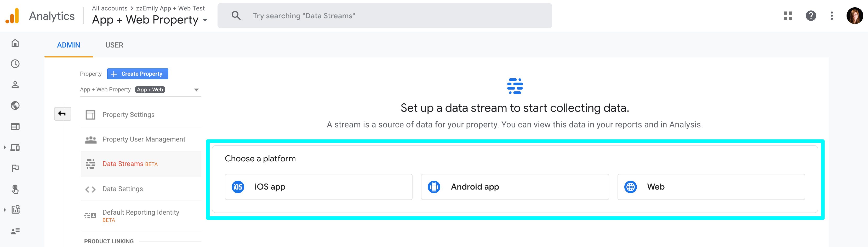This screenshot has width=868, height=247.
Task: Click the Create Property button
Action: click(x=138, y=74)
